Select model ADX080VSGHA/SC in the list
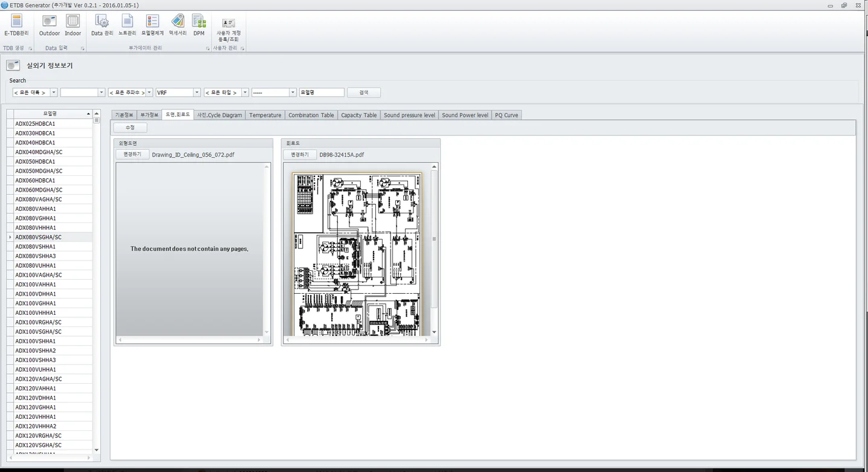The image size is (868, 472). click(53, 237)
